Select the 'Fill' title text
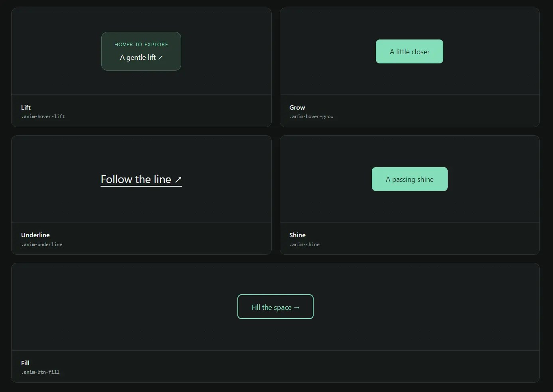This screenshot has height=392, width=553. pos(25,363)
